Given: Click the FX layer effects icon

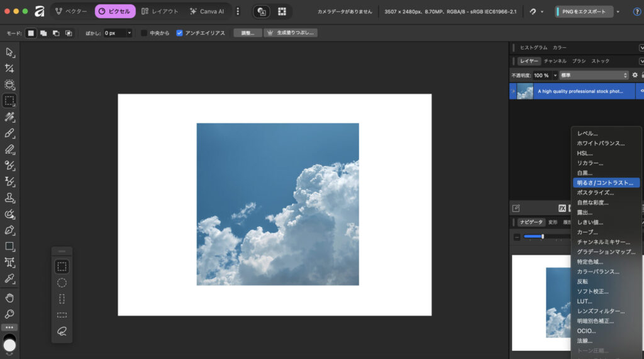Looking at the screenshot, I should coord(562,208).
